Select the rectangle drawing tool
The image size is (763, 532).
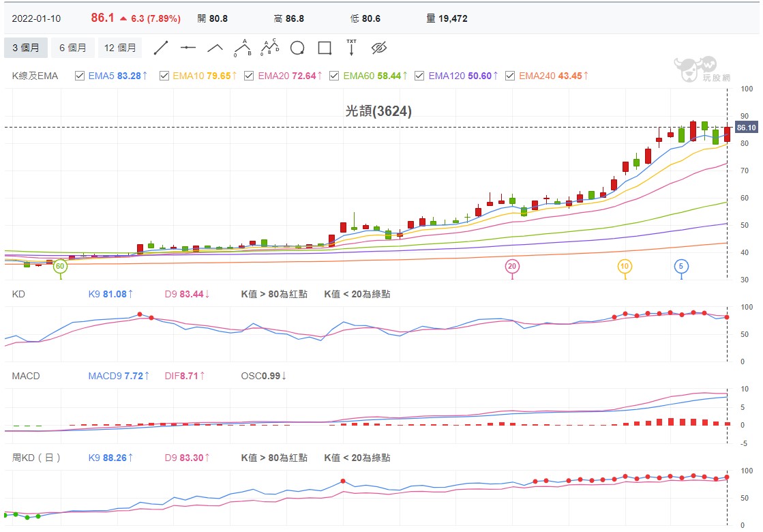[x=325, y=48]
